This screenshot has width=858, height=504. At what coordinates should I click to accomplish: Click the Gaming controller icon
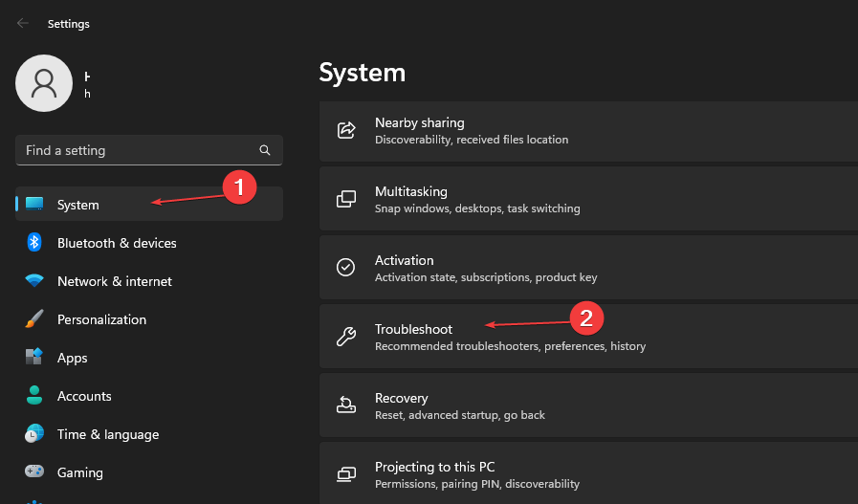click(x=34, y=472)
